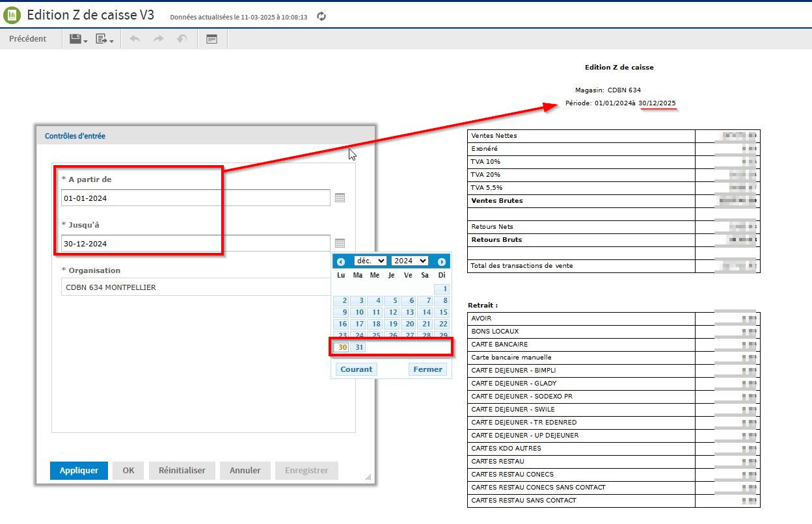Click the save disk icon
The width and height of the screenshot is (812, 524).
tap(75, 39)
